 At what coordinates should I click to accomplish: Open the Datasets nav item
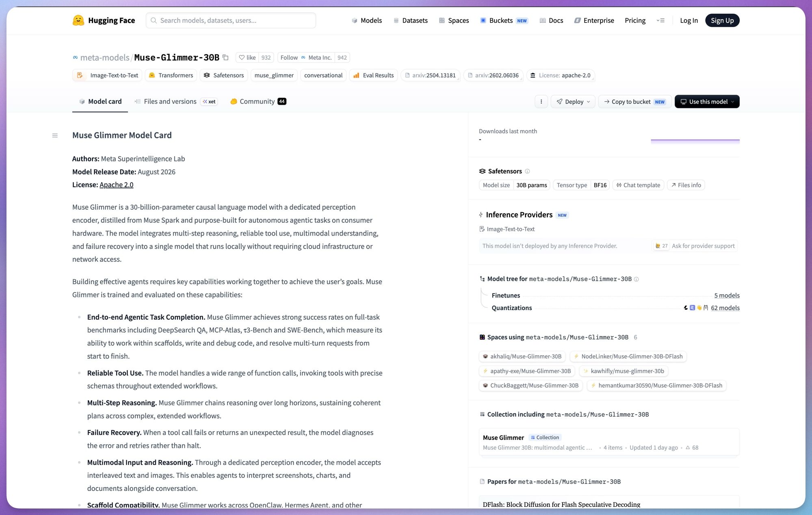[411, 20]
